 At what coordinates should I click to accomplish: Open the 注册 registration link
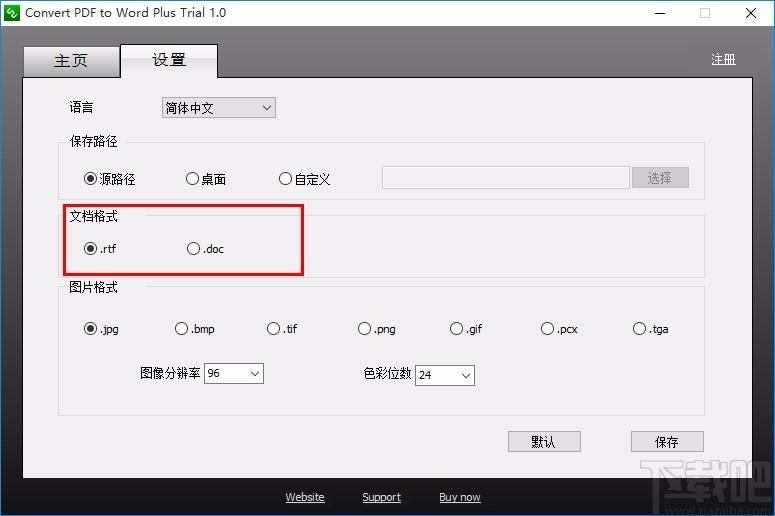[x=723, y=59]
